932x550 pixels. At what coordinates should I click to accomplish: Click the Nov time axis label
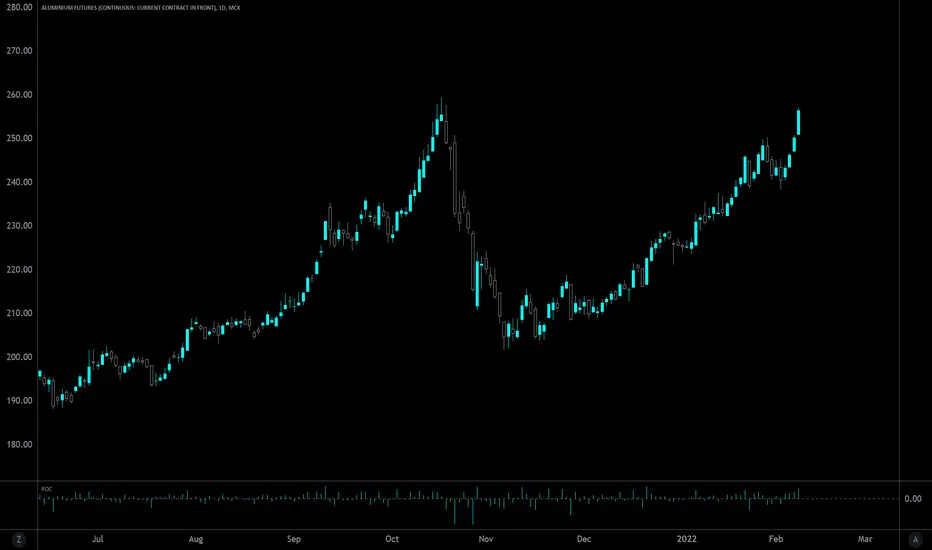coord(486,539)
